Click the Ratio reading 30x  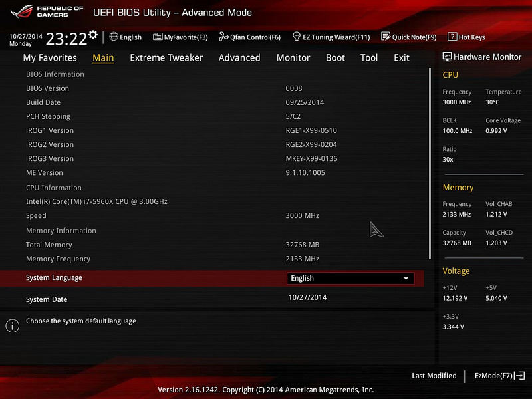click(448, 159)
